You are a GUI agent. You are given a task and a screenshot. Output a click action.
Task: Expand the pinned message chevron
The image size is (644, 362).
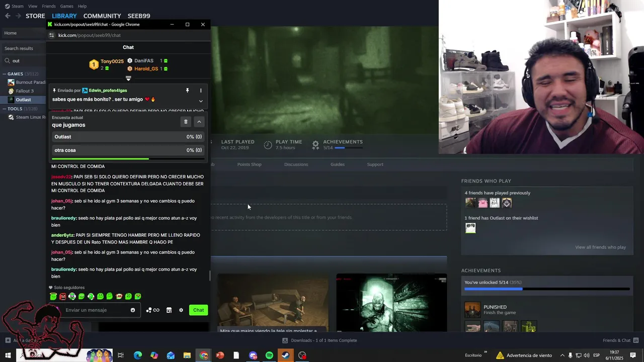coord(201,101)
